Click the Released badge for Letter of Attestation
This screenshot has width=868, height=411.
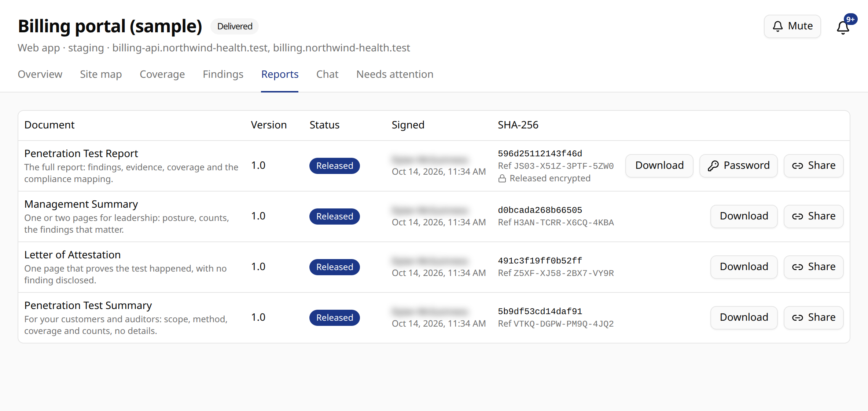click(335, 267)
